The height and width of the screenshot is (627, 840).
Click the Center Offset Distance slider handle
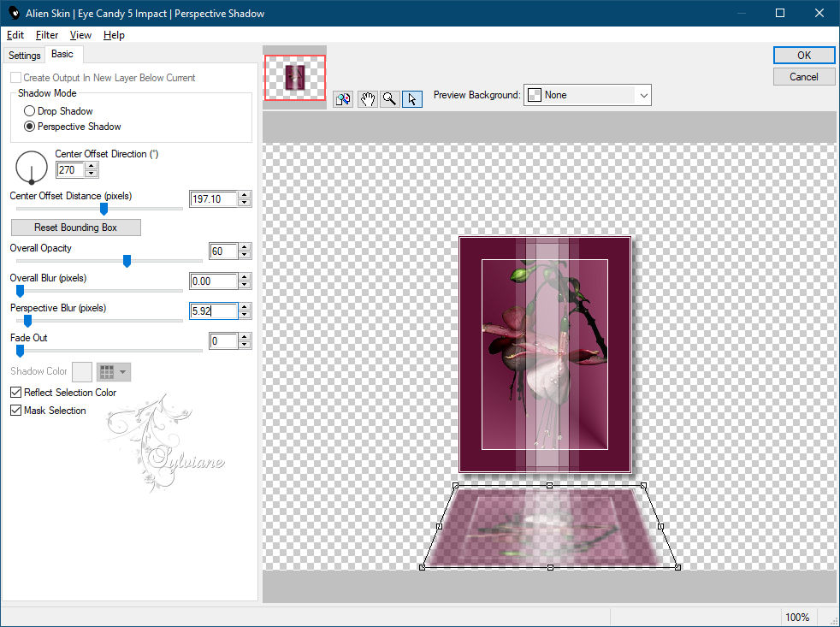(x=104, y=209)
